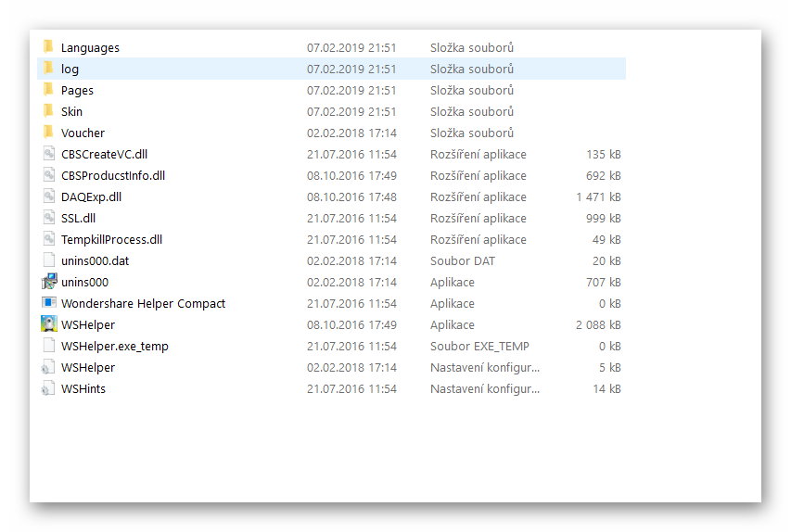Image resolution: width=791 pixels, height=532 pixels.
Task: Select the WSHelper application name, 2 088 kB
Action: pyautogui.click(x=88, y=324)
